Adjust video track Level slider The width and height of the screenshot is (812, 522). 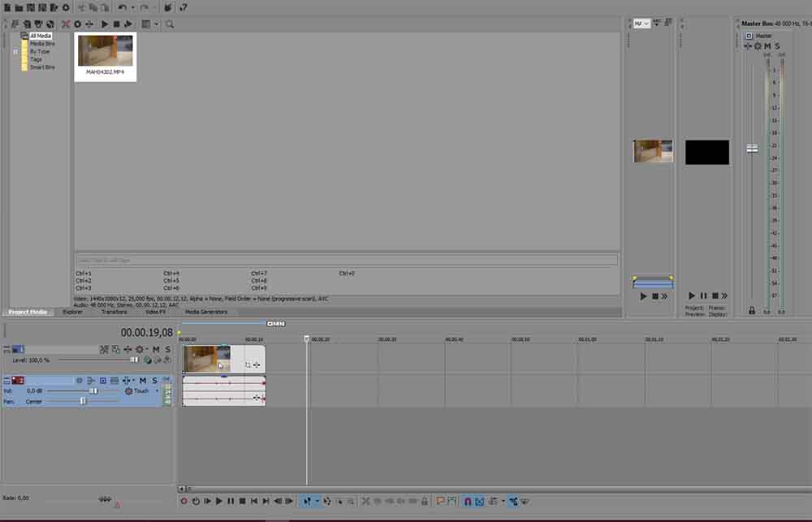(134, 360)
